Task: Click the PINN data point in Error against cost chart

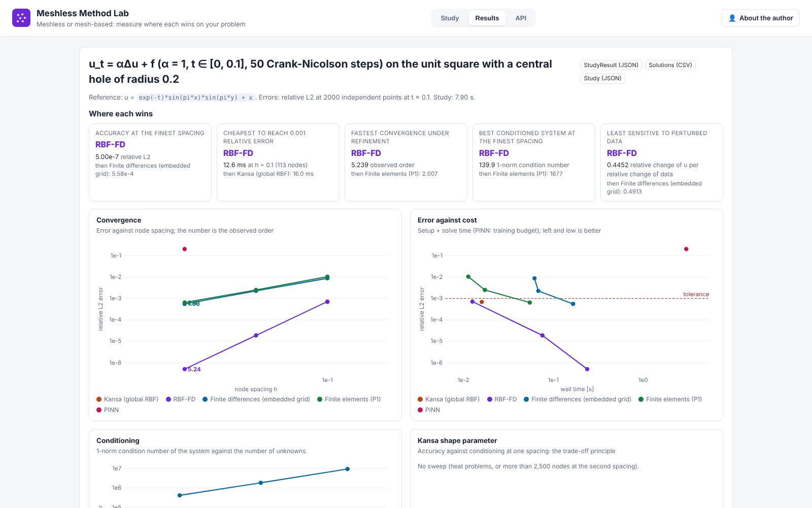Action: (x=686, y=249)
